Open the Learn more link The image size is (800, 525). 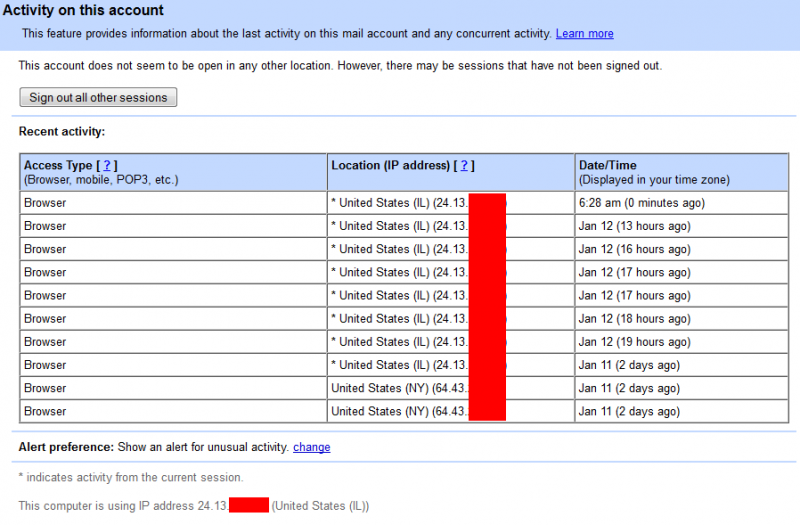tap(584, 34)
